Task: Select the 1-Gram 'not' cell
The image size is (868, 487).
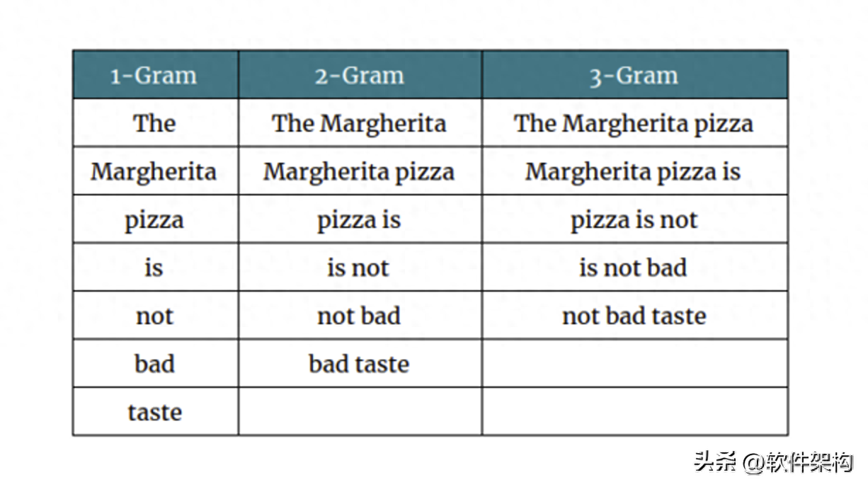Action: coord(155,316)
